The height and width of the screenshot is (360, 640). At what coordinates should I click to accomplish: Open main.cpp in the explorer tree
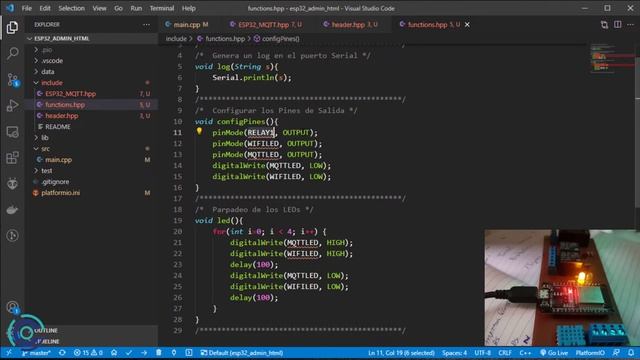[x=58, y=160]
